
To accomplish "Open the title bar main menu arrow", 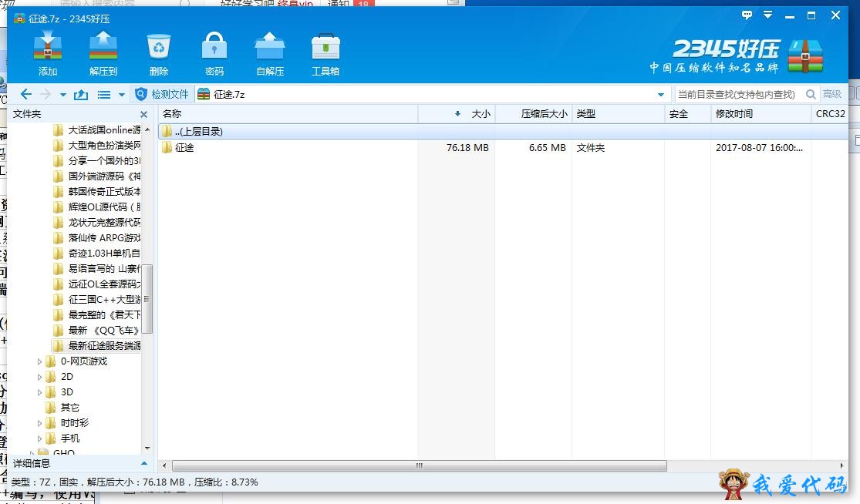I will tap(768, 15).
